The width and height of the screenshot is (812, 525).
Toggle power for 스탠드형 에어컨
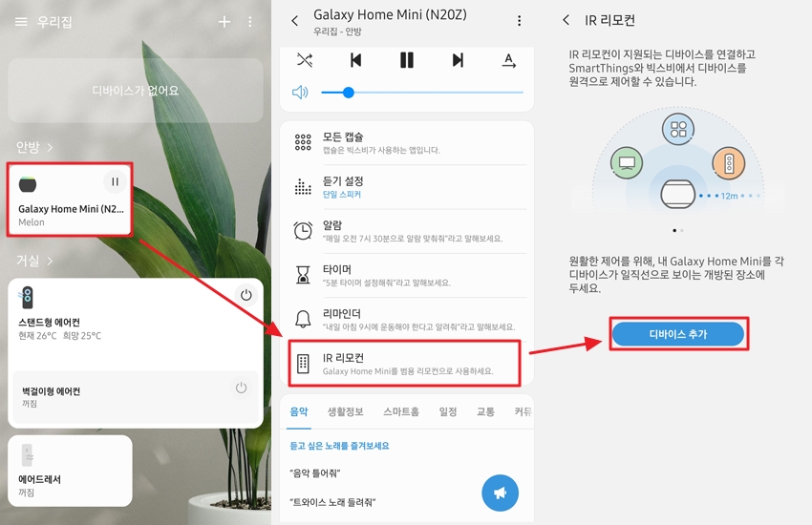tap(246, 295)
